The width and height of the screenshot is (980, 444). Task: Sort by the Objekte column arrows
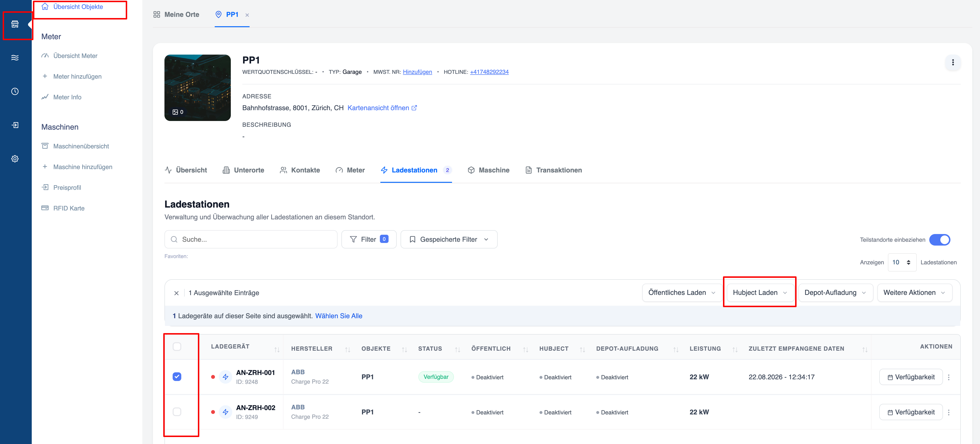coord(404,350)
